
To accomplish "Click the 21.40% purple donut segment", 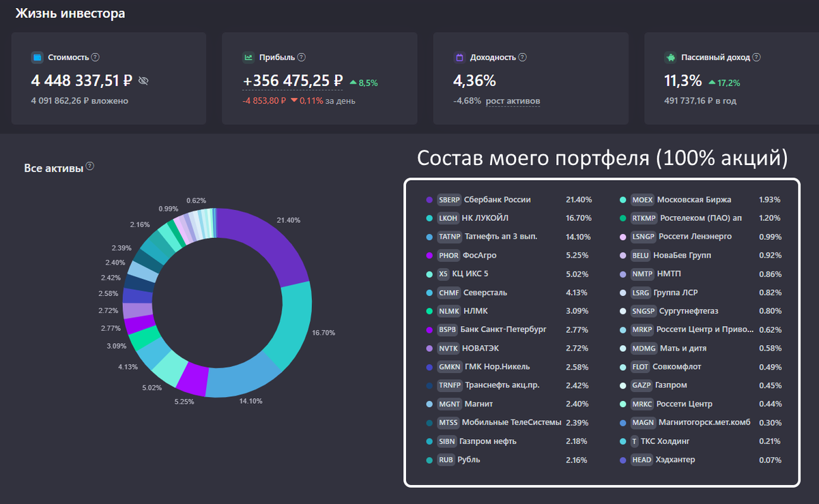I will [x=268, y=244].
